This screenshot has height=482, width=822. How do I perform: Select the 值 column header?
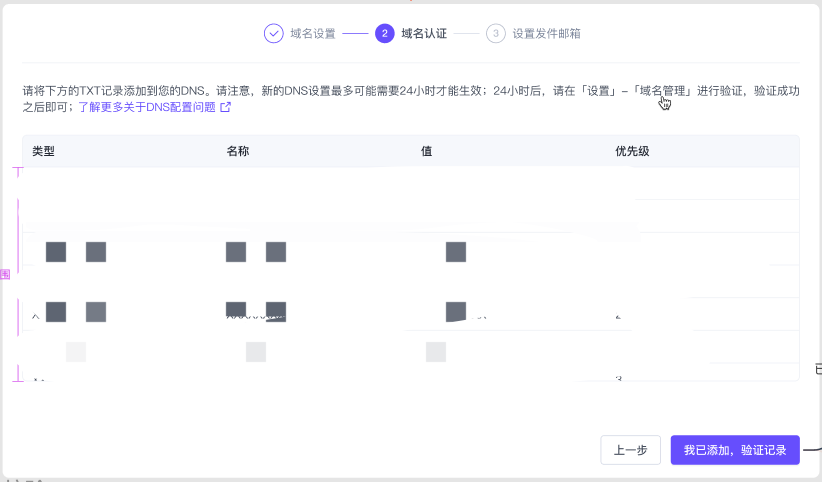(x=426, y=151)
